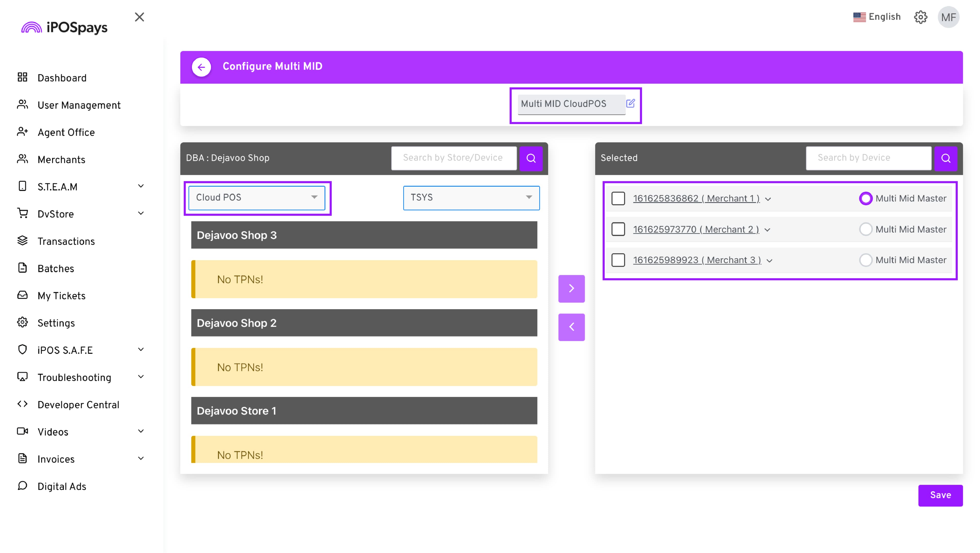Close the sidebar with the X icon

click(139, 17)
